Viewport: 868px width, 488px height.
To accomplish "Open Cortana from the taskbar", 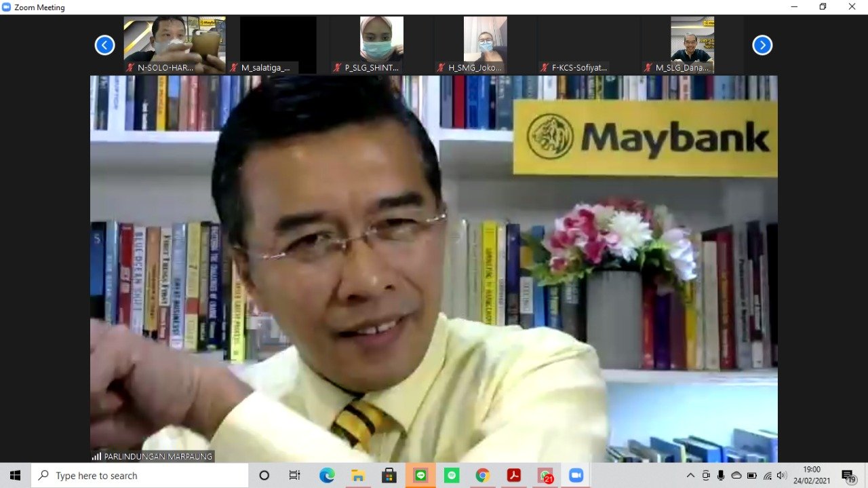I will click(x=264, y=475).
